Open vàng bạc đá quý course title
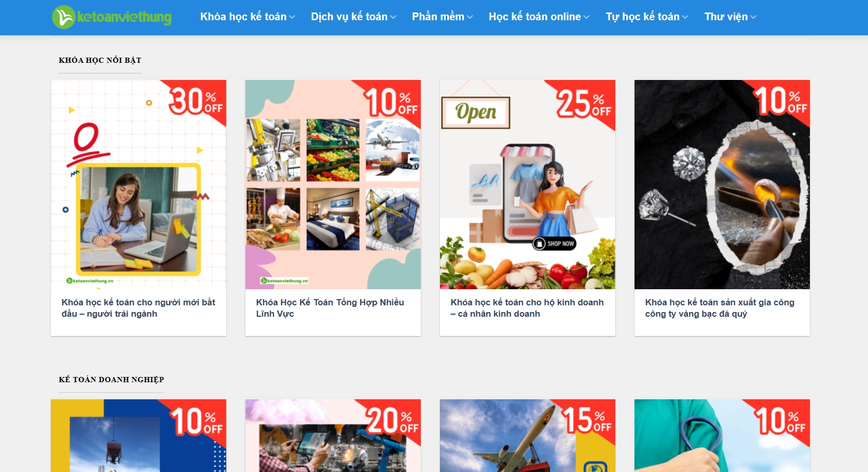 pyautogui.click(x=720, y=308)
